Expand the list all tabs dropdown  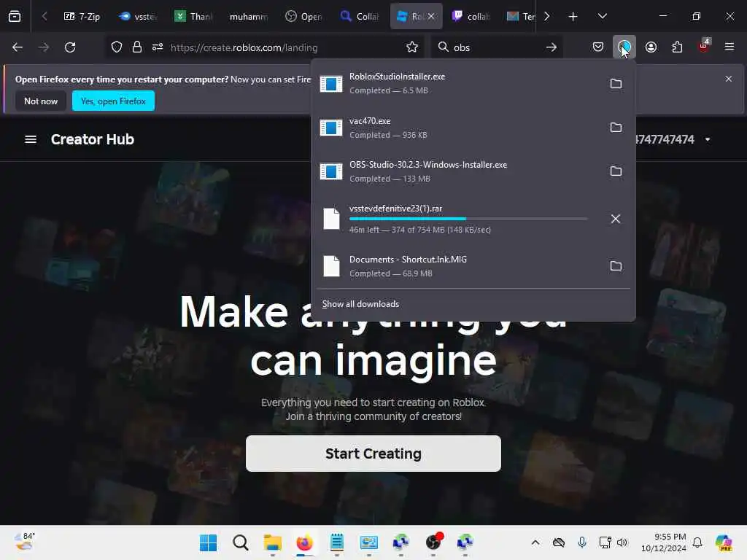click(x=602, y=16)
